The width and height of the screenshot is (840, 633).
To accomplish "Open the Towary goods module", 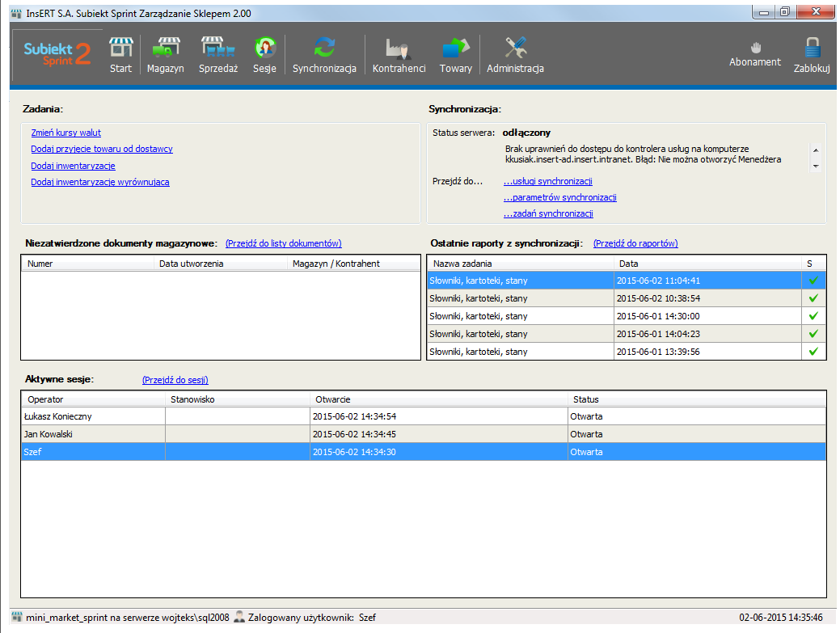I will [x=456, y=55].
